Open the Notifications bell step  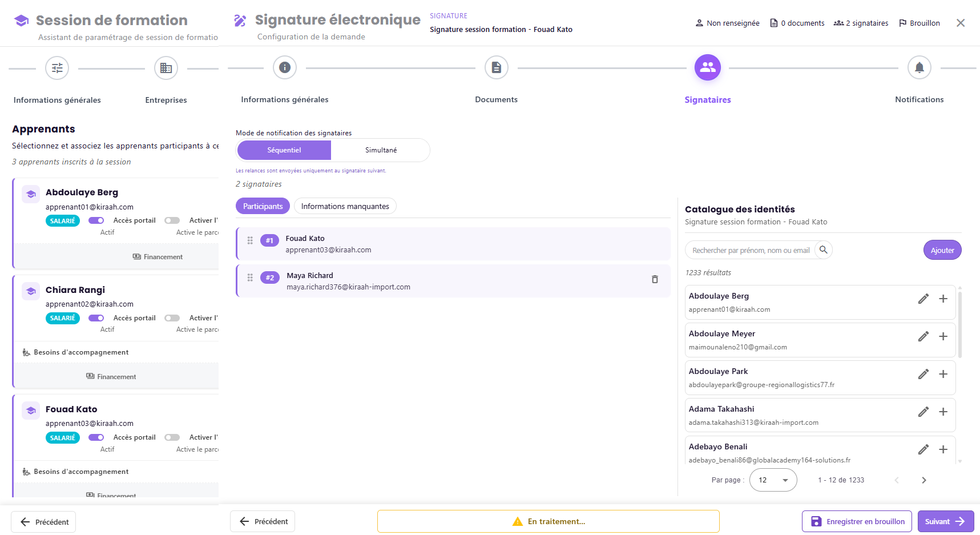919,68
